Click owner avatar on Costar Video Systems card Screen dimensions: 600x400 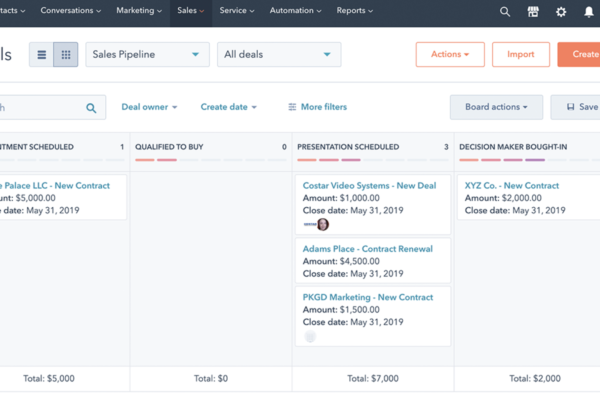322,225
